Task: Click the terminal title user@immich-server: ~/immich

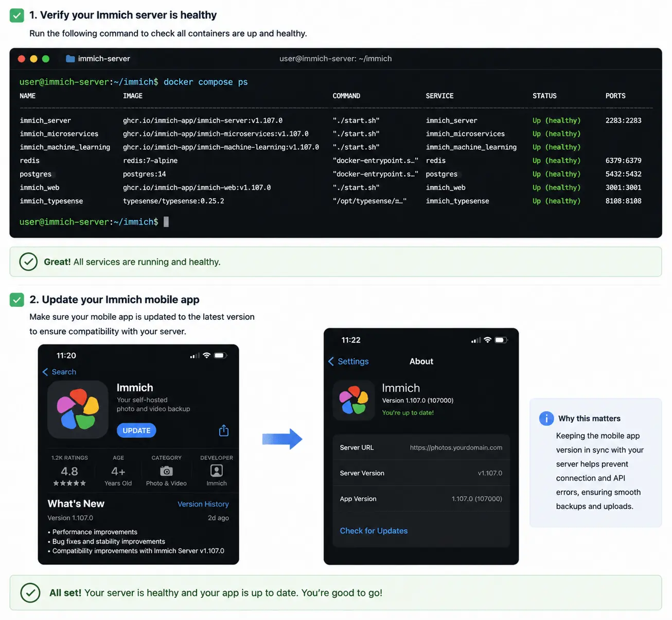Action: (335, 59)
